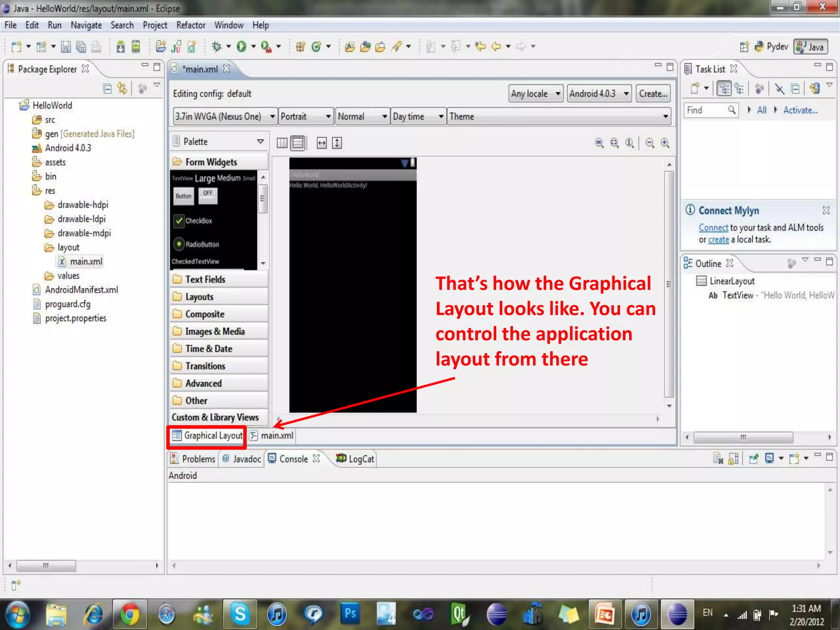Zoom out the layout canvas
This screenshot has height=630, width=840.
click(650, 143)
